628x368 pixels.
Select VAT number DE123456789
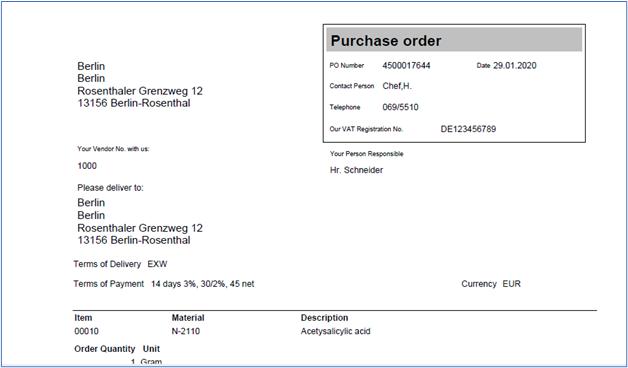coord(468,129)
